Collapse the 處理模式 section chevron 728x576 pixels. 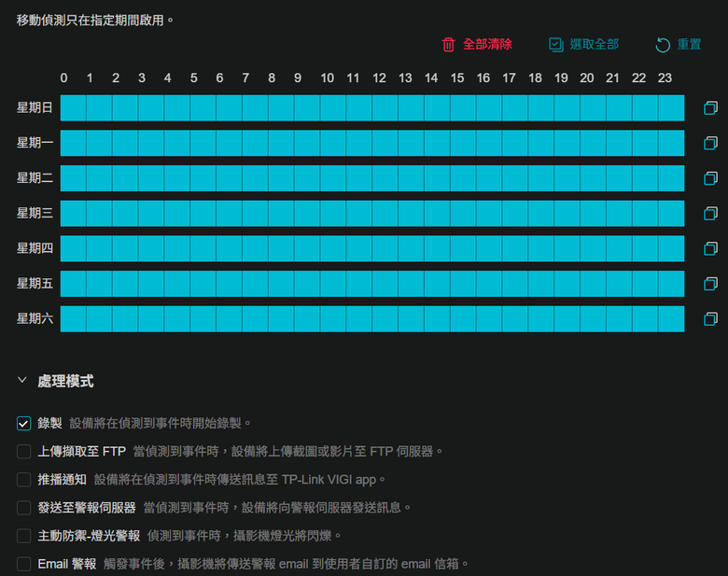[x=21, y=380]
